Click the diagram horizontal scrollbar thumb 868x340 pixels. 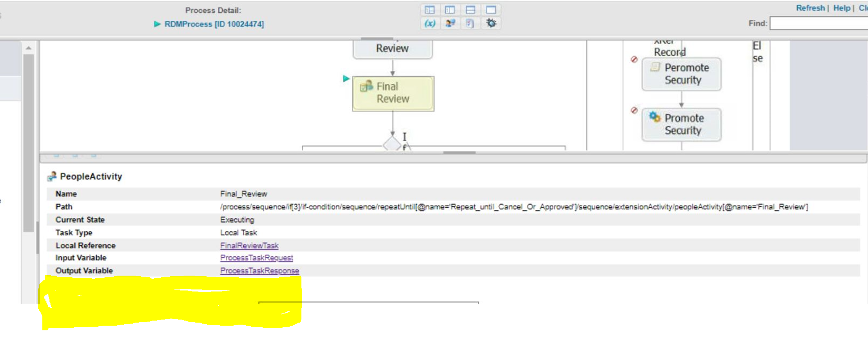click(459, 152)
